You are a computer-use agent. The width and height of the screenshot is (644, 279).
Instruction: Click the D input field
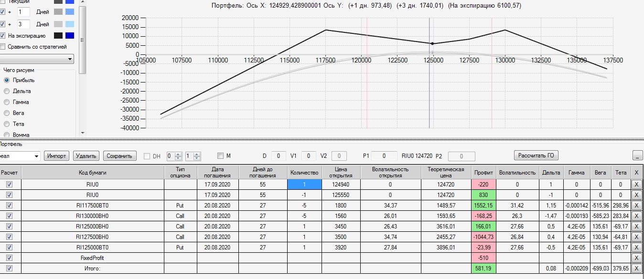(279, 156)
